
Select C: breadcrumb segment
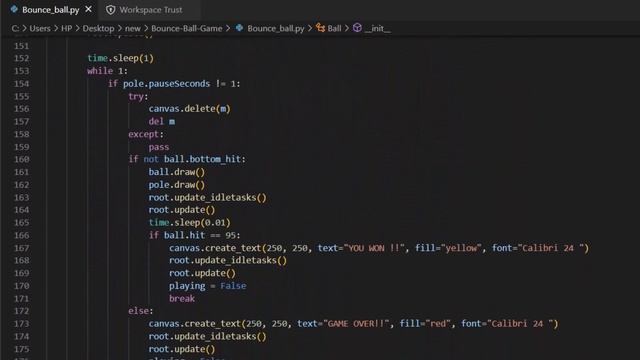coord(15,28)
